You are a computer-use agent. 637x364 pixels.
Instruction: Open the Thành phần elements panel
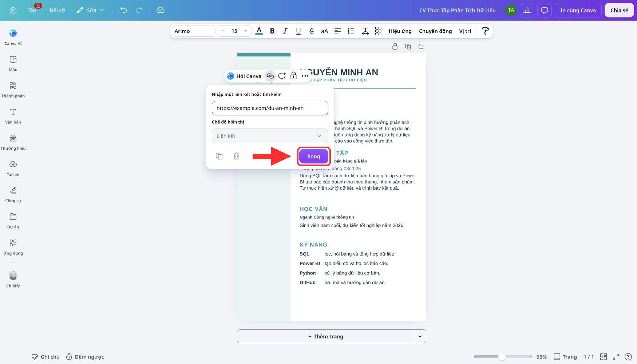13,90
